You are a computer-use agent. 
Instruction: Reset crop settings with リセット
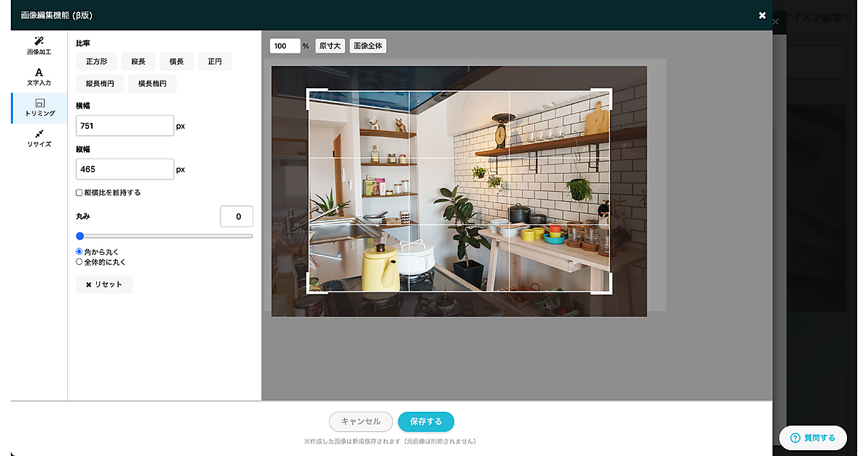[104, 284]
